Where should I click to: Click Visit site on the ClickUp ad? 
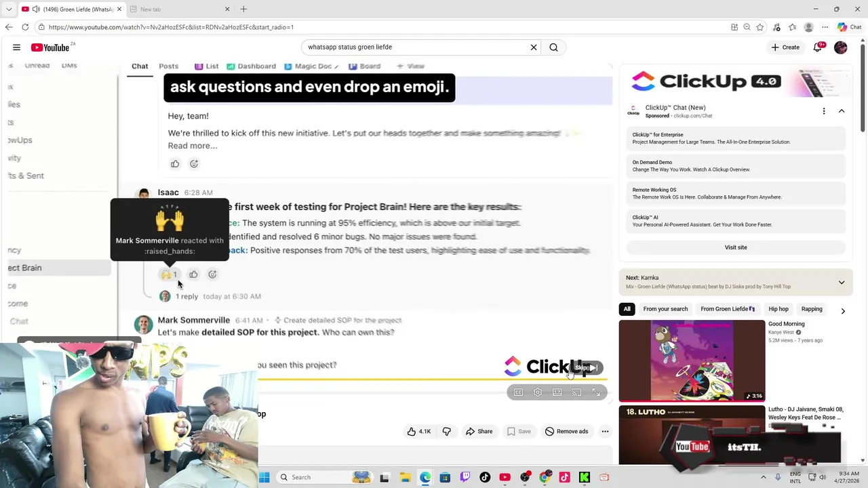click(736, 247)
